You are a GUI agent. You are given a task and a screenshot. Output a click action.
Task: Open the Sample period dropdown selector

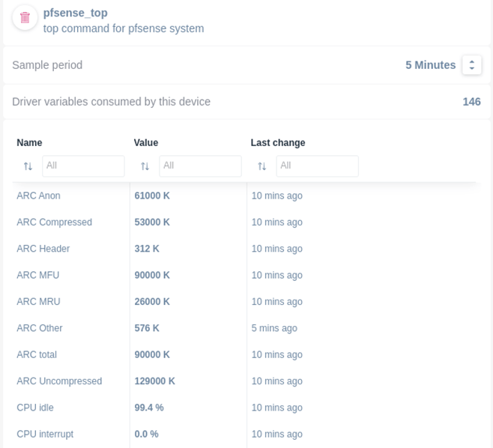[x=471, y=65]
